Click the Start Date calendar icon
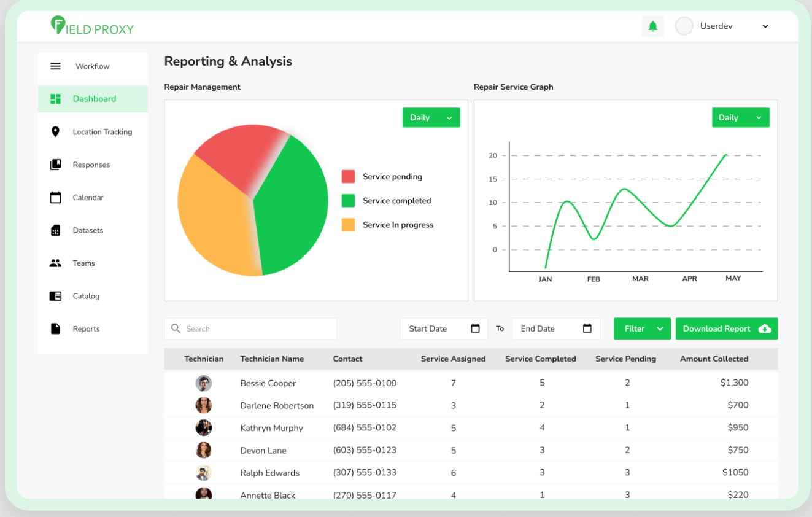 point(475,328)
